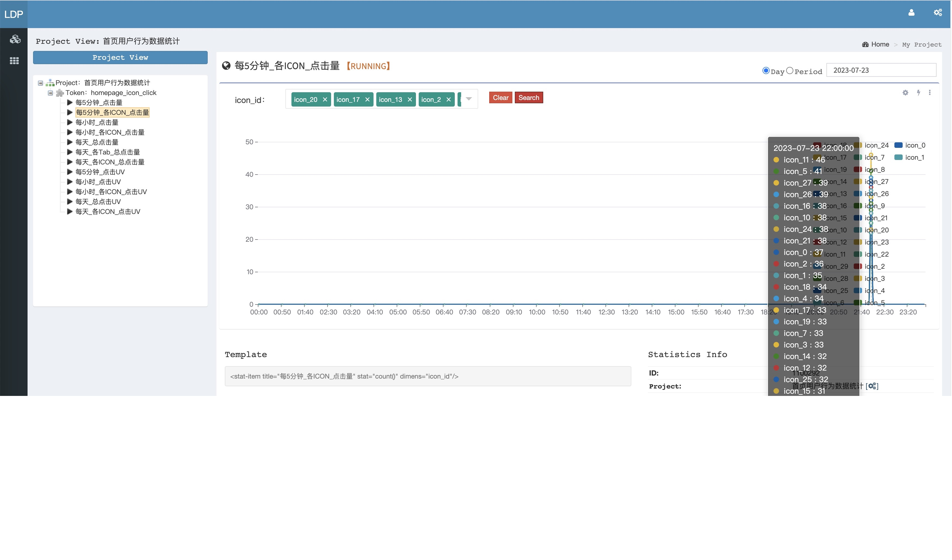The image size is (952, 560).
Task: Select 每小时_点击UV tree item
Action: pyautogui.click(x=98, y=182)
